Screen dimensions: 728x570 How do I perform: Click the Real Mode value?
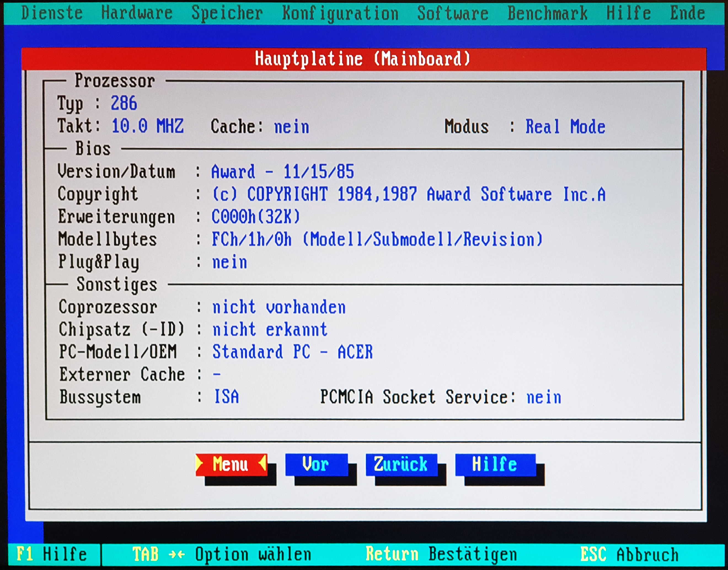point(566,127)
